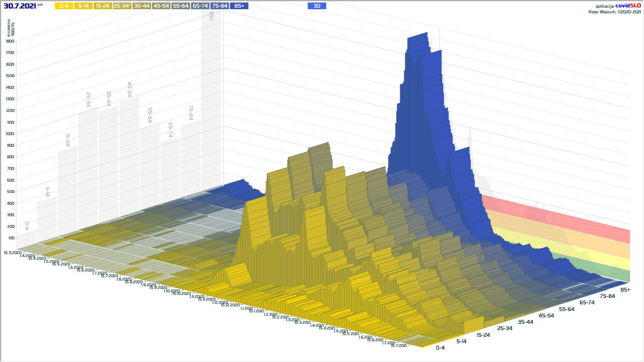This screenshot has width=644, height=362.
Task: Click the 15.7.2021 date axis label
Action: [399, 345]
